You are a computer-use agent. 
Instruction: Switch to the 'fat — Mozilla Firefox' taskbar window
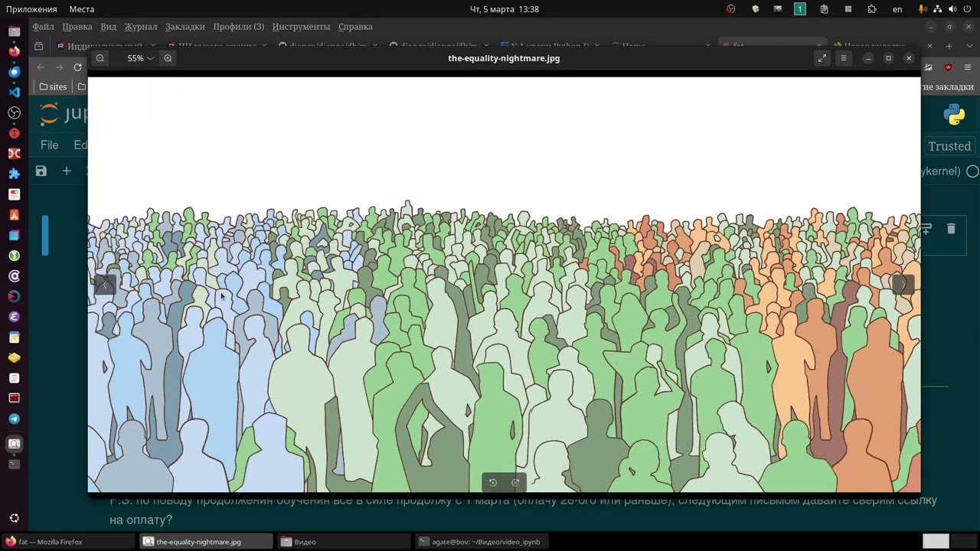coord(69,542)
